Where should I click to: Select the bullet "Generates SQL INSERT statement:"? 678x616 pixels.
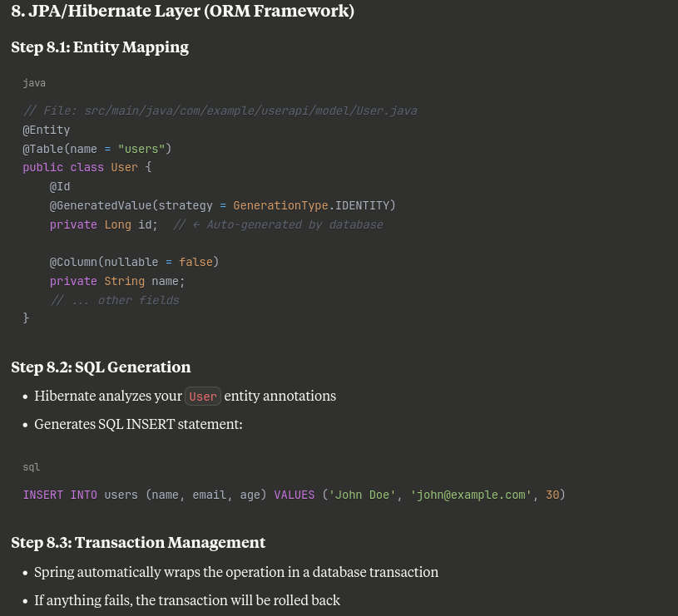pos(138,425)
